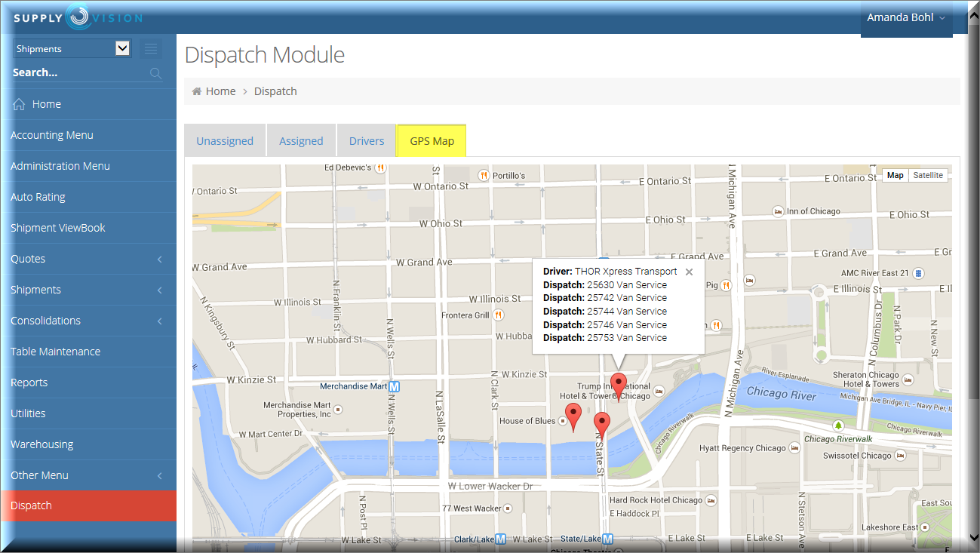Click Dispatch 25742 Van Service entry
980x553 pixels.
pos(605,298)
